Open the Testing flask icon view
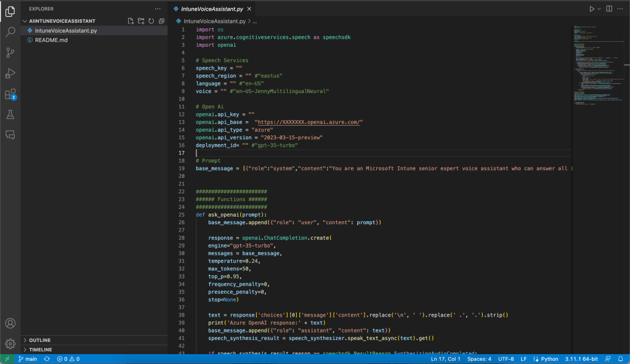 point(10,115)
